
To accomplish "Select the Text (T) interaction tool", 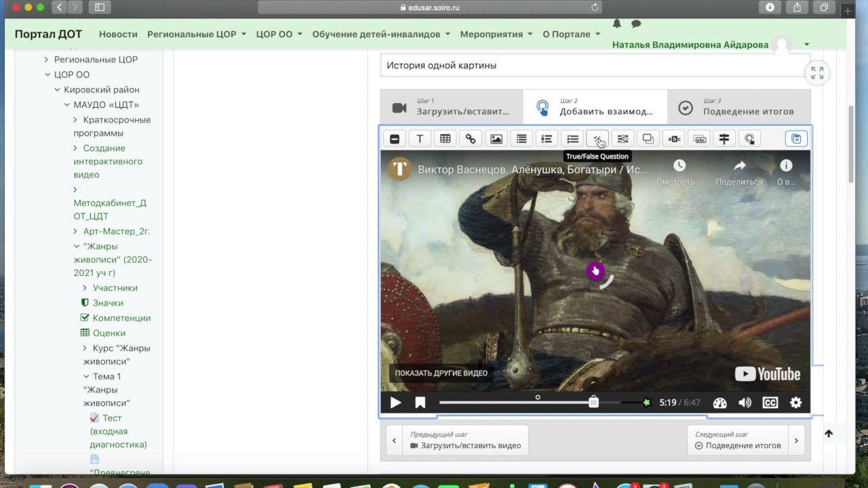I will [420, 139].
